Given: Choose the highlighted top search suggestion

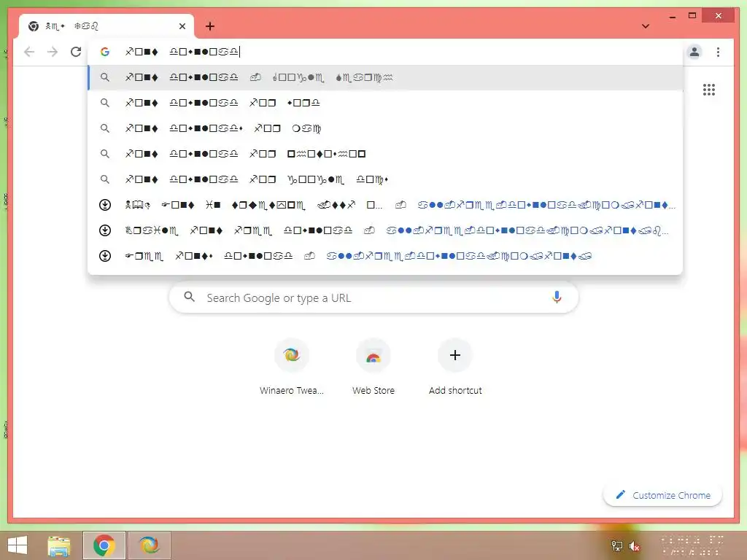Looking at the screenshot, I should pyautogui.click(x=385, y=77).
